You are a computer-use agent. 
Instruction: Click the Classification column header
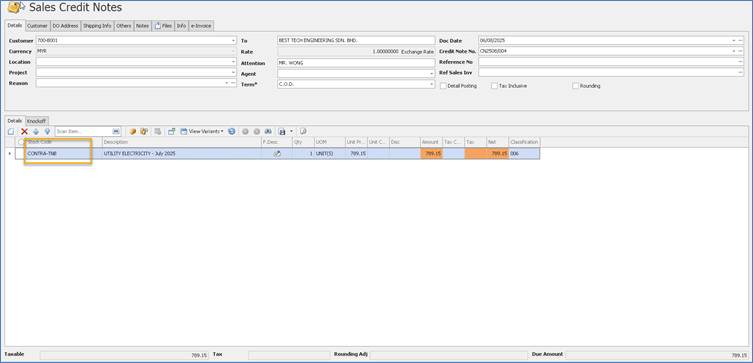[x=524, y=142]
